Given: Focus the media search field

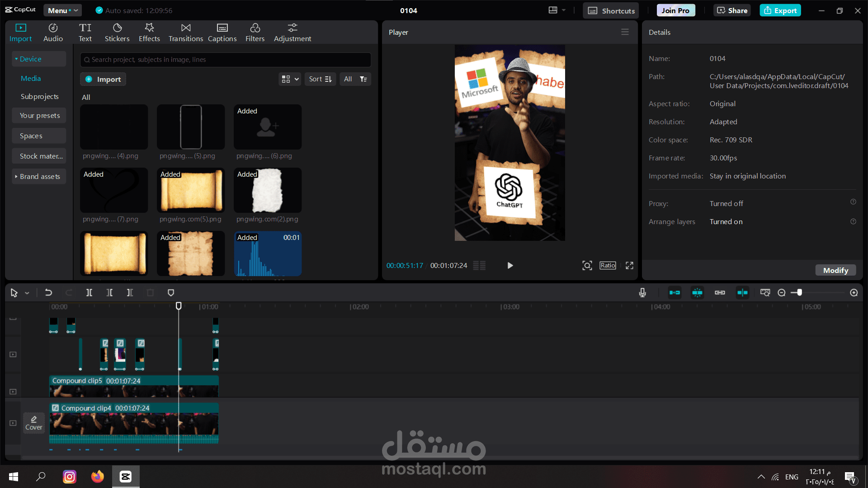Looking at the screenshot, I should pyautogui.click(x=226, y=60).
